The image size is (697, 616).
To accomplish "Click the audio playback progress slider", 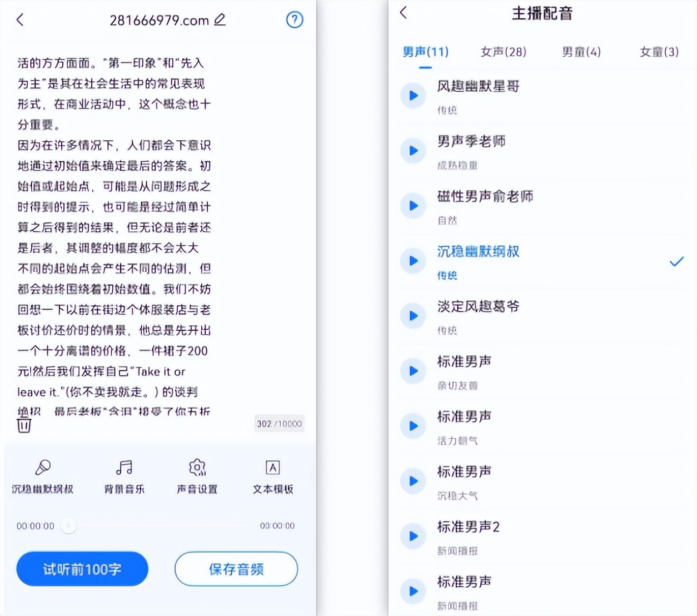I will coord(68,525).
